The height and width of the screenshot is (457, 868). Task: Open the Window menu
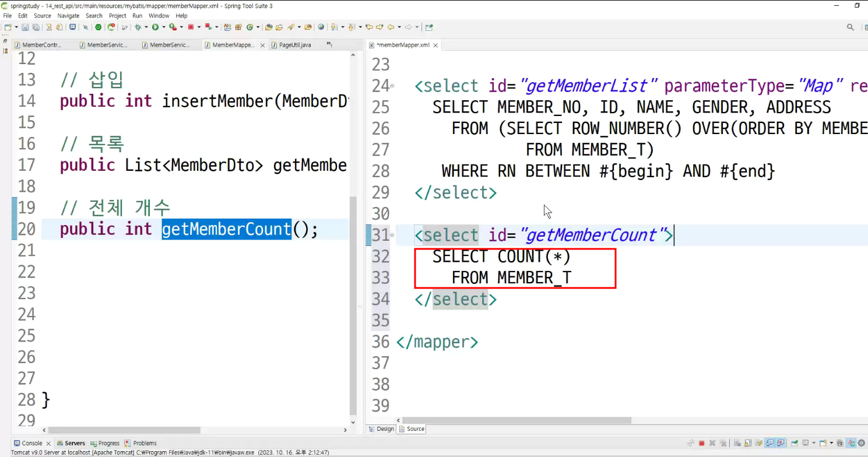159,16
